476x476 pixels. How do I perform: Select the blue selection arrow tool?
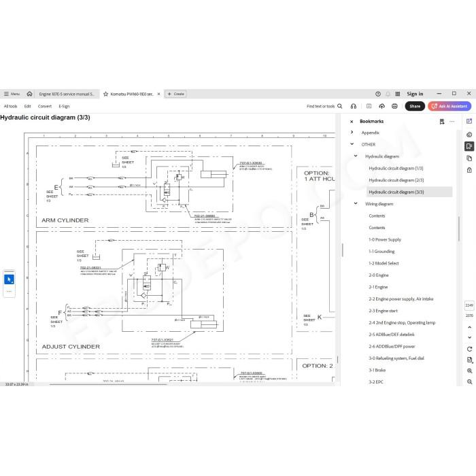point(9,279)
